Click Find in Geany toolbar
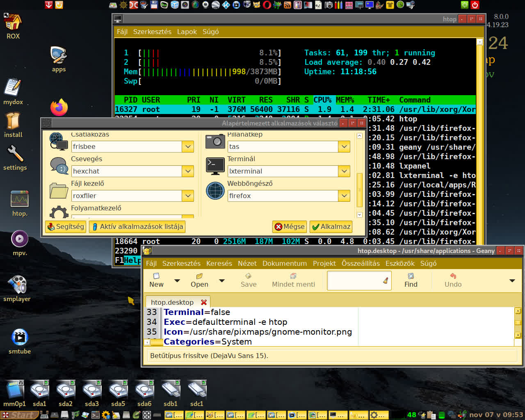Image resolution: width=525 pixels, height=420 pixels. (x=411, y=281)
